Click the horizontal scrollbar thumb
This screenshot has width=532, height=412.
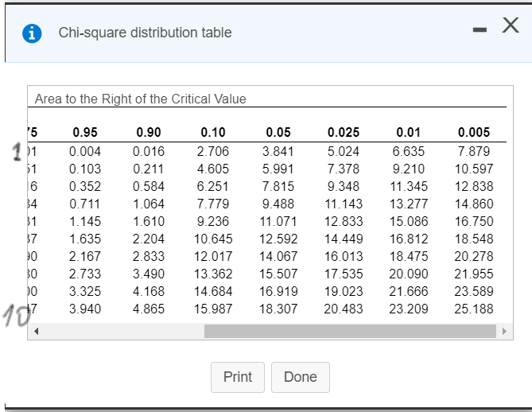pos(350,331)
